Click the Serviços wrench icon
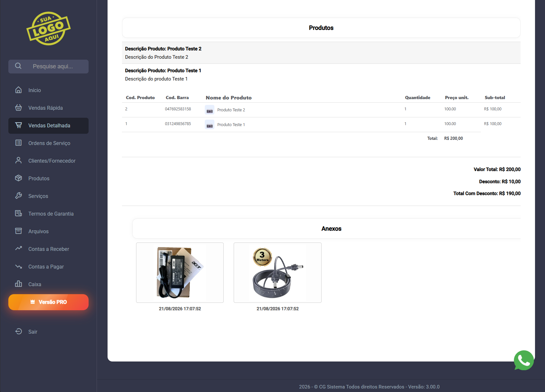545x392 pixels. (19, 196)
